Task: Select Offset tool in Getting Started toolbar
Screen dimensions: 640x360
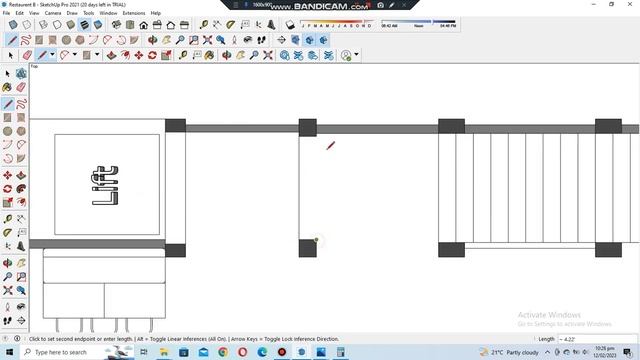Action: [x=125, y=55]
